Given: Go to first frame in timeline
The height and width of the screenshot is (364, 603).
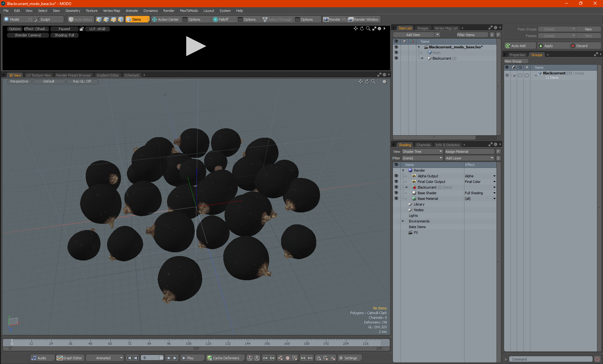Looking at the screenshot, I should tap(129, 358).
